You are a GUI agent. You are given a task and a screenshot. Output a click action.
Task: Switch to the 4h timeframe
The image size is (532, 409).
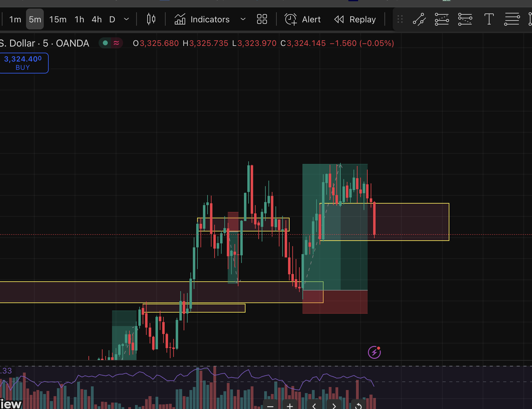[x=97, y=19]
